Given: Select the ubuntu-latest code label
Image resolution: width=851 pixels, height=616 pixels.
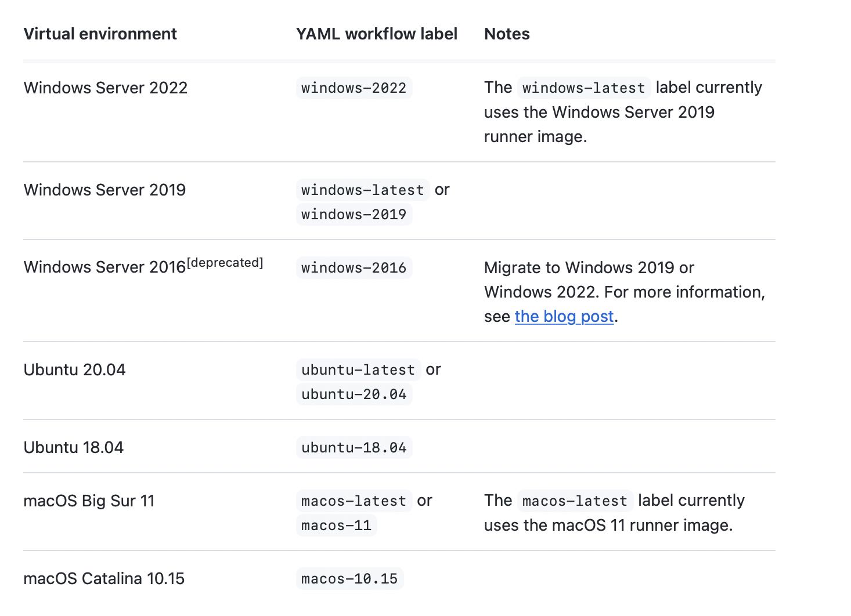Looking at the screenshot, I should coord(358,370).
